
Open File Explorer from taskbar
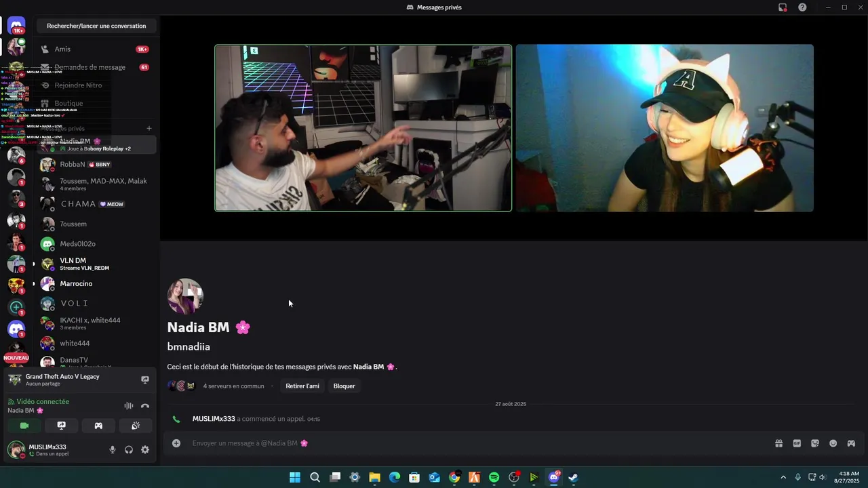pos(374,477)
